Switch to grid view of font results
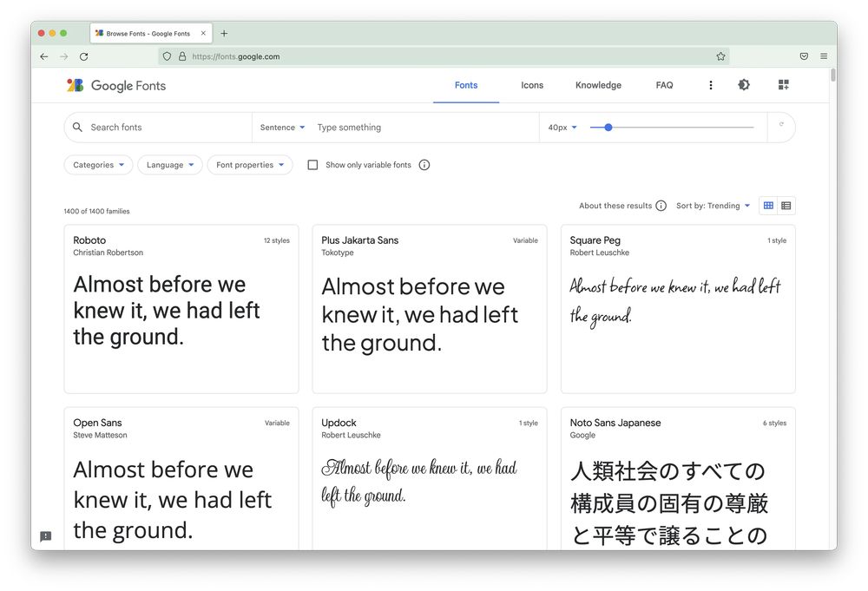868x591 pixels. coord(767,206)
